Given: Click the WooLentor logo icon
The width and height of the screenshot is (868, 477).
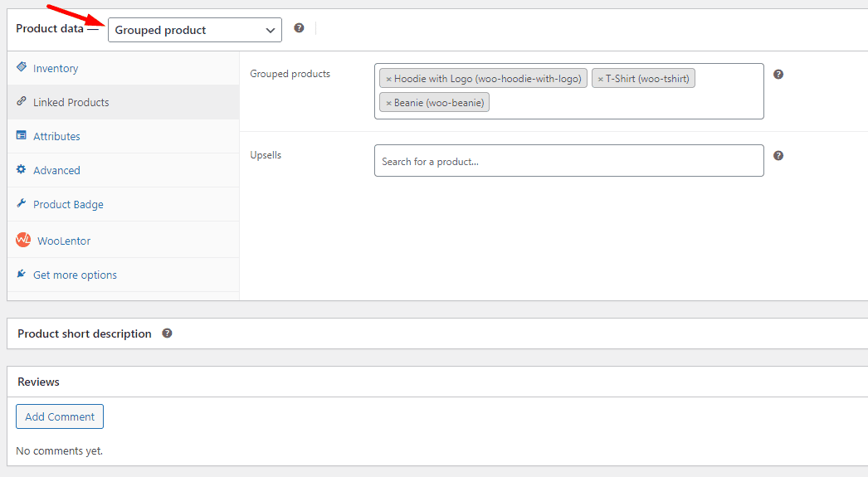Looking at the screenshot, I should click(x=23, y=240).
